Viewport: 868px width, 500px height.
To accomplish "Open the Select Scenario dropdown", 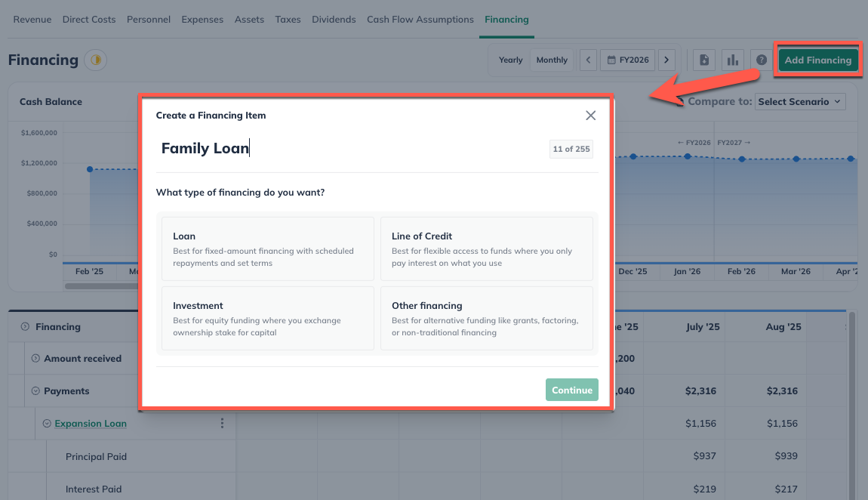I will 800,101.
